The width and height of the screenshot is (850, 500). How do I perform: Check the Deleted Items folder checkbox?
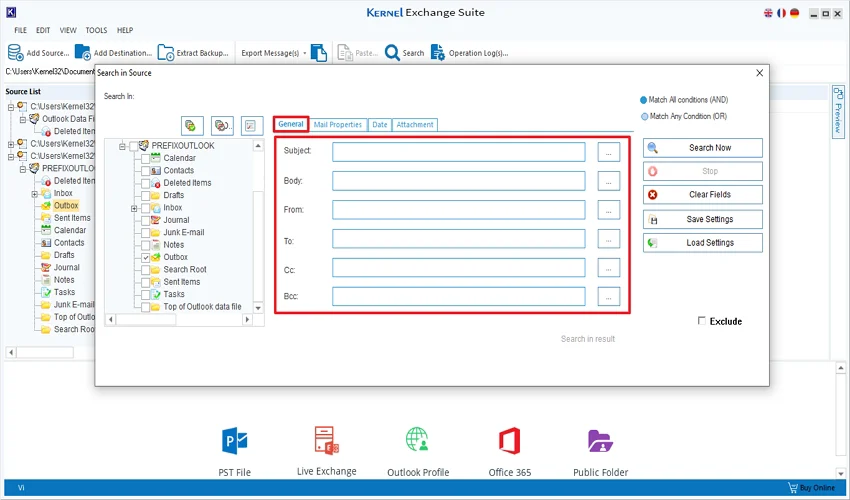(145, 183)
